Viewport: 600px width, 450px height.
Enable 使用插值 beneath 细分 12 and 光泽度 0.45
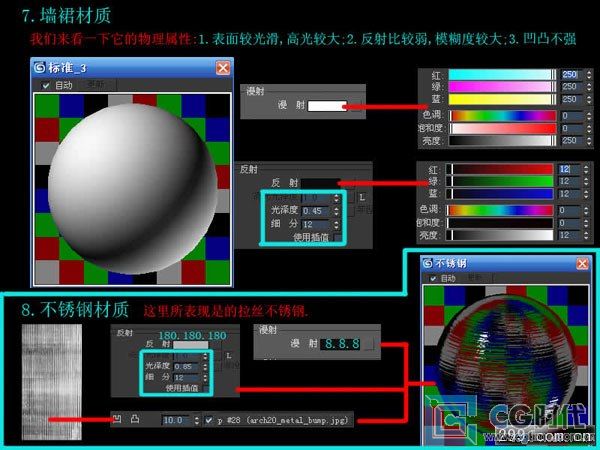pyautogui.click(x=338, y=238)
